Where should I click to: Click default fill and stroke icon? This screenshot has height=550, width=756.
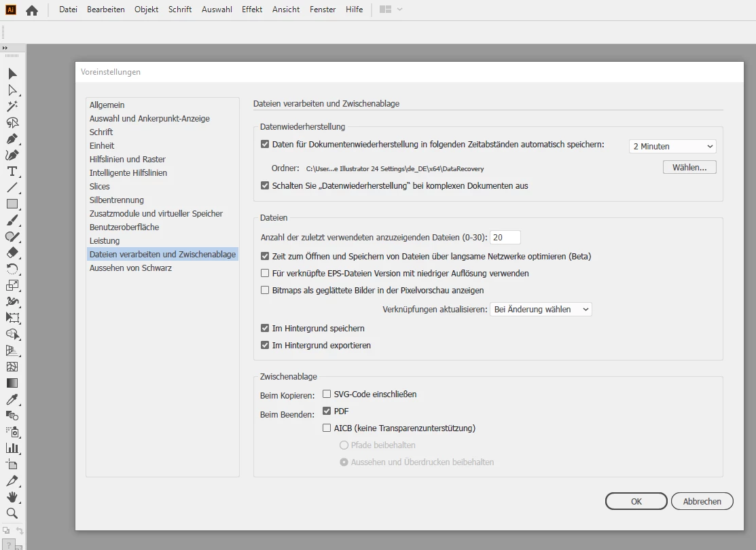[x=6, y=531]
